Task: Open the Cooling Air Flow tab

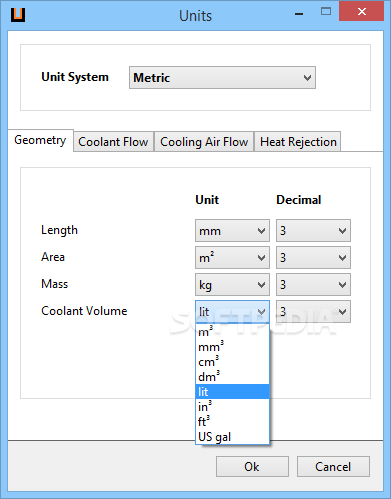Action: point(204,142)
